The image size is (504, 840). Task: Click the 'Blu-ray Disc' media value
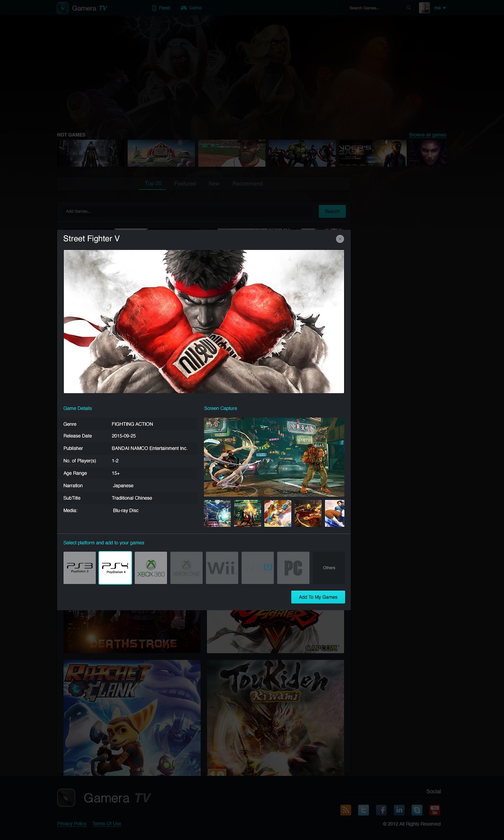(x=126, y=510)
